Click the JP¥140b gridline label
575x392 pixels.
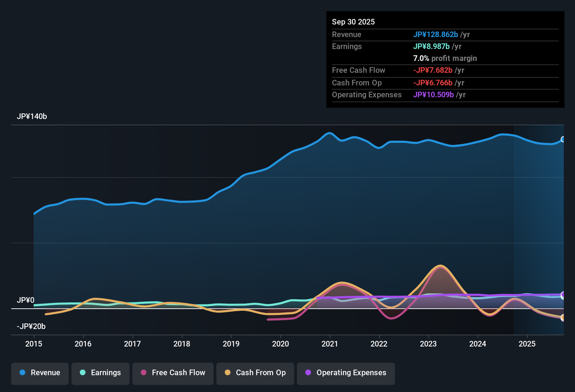pyautogui.click(x=32, y=117)
